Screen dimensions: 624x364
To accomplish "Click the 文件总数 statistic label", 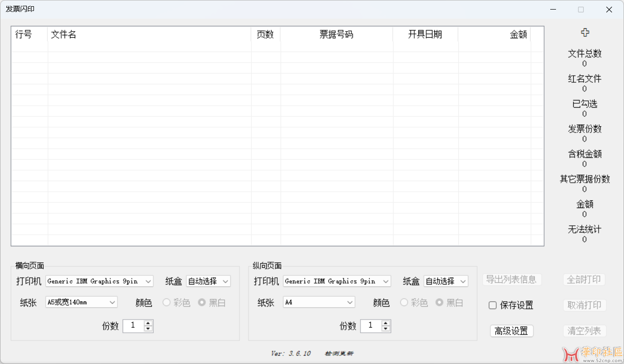I will pos(585,54).
